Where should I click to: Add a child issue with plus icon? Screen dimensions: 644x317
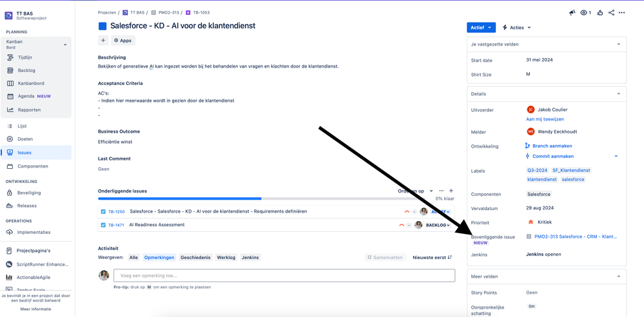[x=451, y=191]
